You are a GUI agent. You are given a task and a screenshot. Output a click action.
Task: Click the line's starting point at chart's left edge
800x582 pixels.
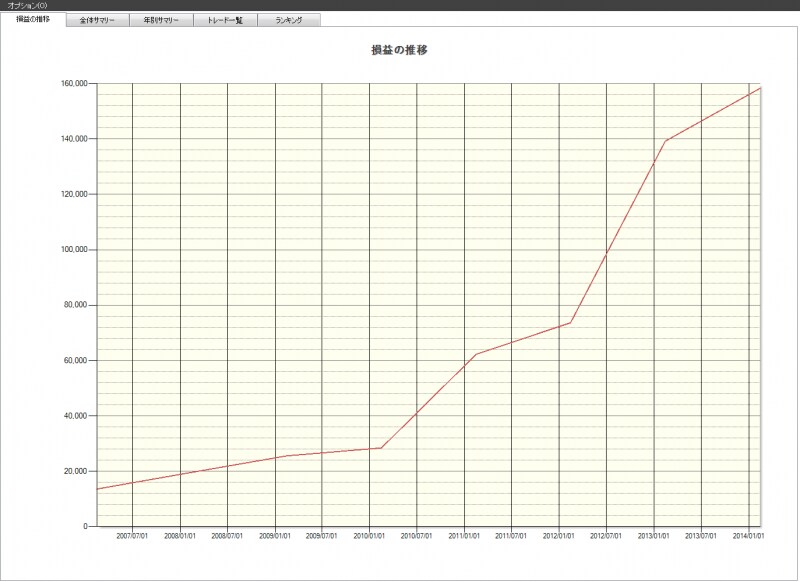[97, 489]
